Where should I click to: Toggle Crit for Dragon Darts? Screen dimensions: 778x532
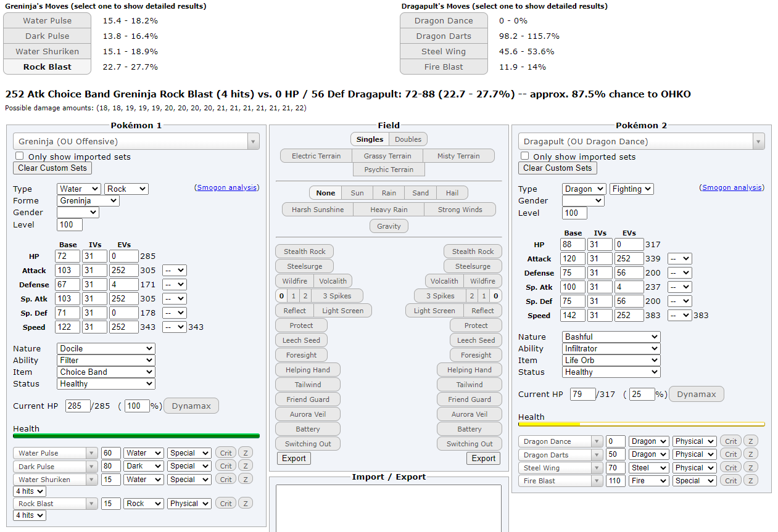(x=731, y=454)
